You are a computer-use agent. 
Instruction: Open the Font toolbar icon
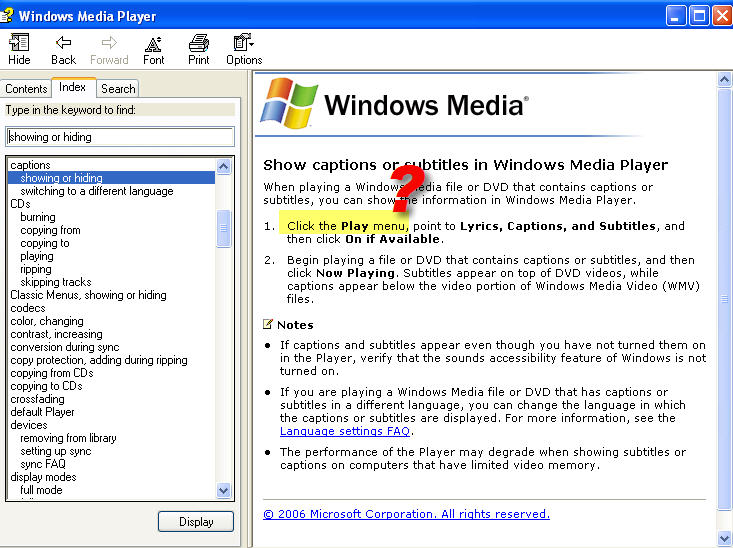(153, 43)
